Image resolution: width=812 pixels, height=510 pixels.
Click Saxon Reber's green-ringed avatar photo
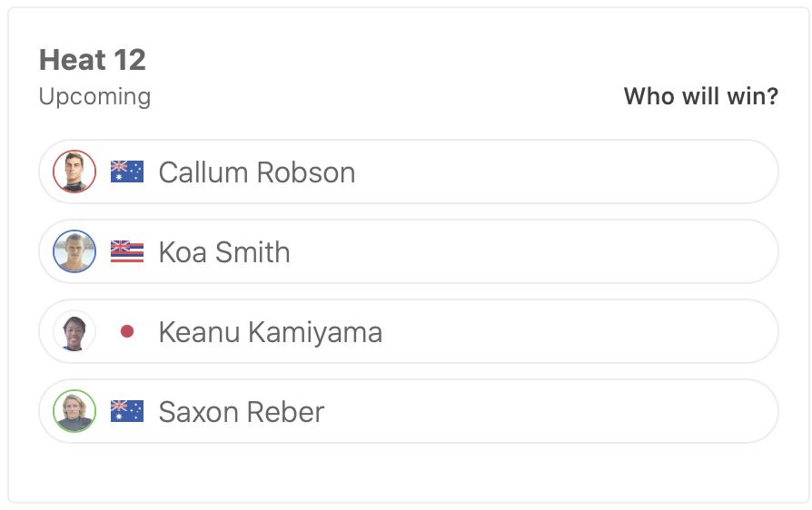point(74,411)
